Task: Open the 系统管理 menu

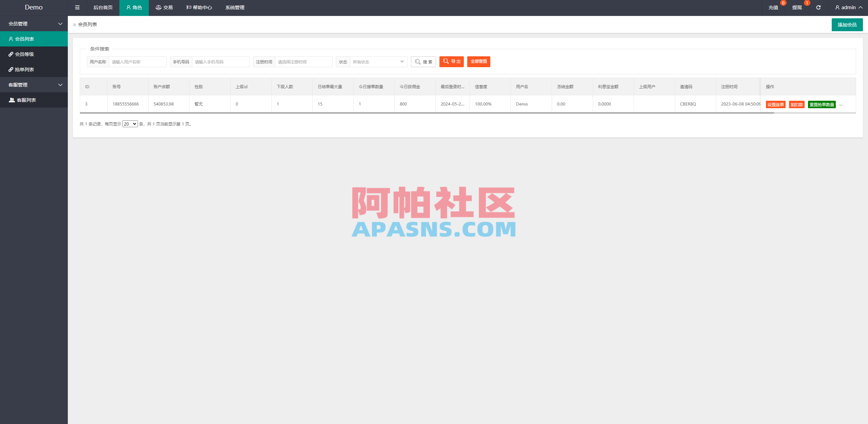Action: (235, 7)
